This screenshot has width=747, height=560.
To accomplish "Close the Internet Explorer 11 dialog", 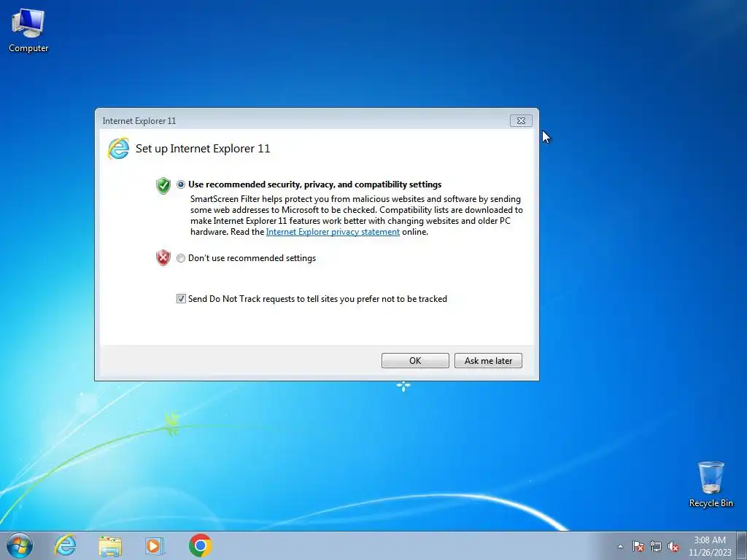I will click(x=521, y=121).
